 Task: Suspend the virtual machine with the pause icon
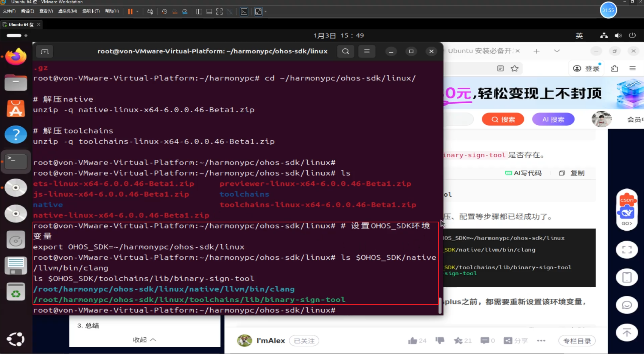click(x=131, y=12)
